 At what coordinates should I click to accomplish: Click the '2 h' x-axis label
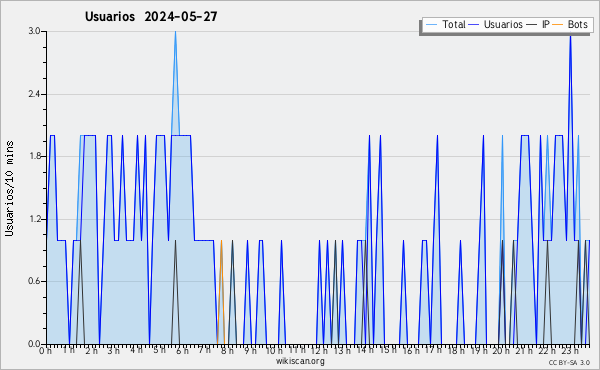coord(91,351)
